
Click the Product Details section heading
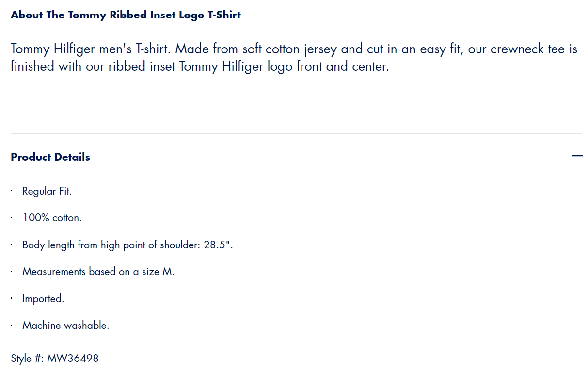50,157
